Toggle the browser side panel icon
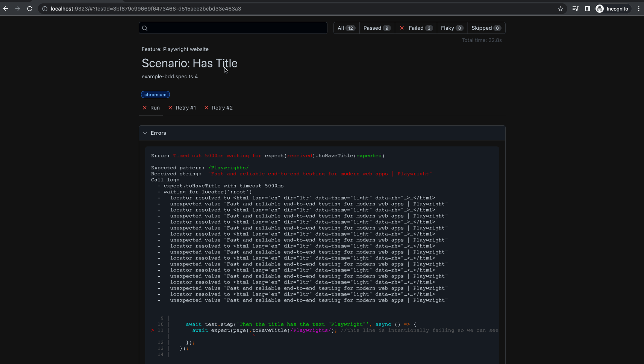 (587, 9)
